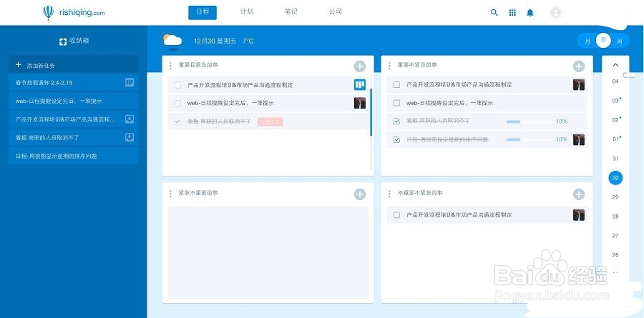644x318 pixels.
Task: Open the 日程 tab
Action: click(203, 12)
